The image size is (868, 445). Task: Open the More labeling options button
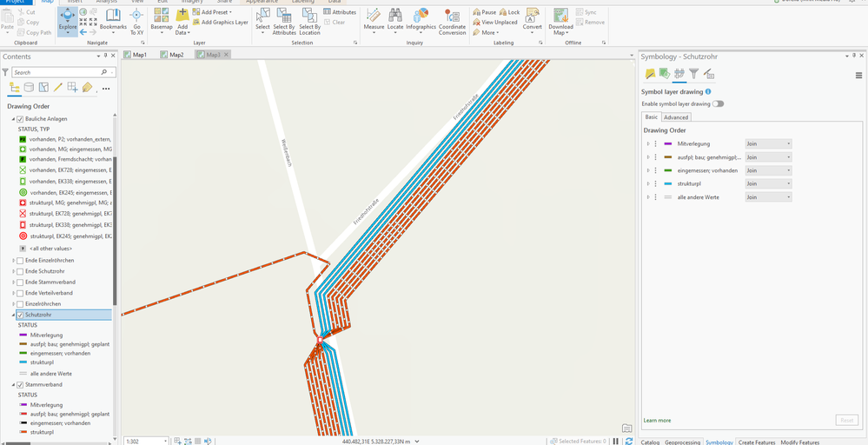tap(486, 33)
